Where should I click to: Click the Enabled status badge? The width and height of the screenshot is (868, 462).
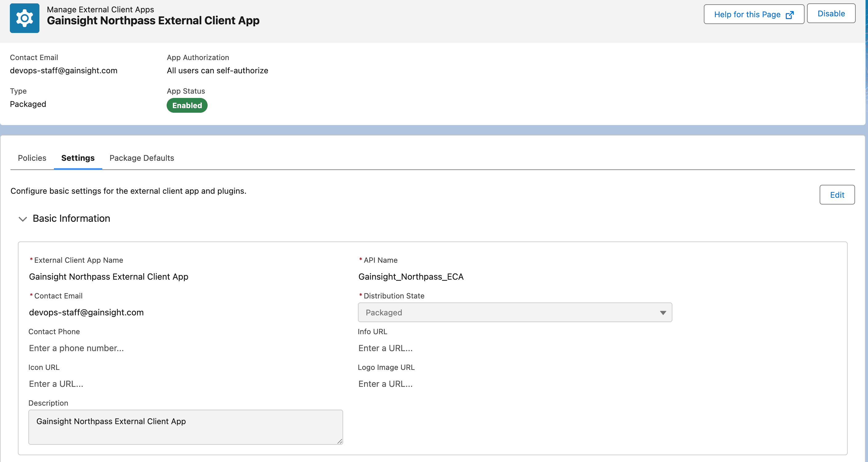pyautogui.click(x=187, y=105)
